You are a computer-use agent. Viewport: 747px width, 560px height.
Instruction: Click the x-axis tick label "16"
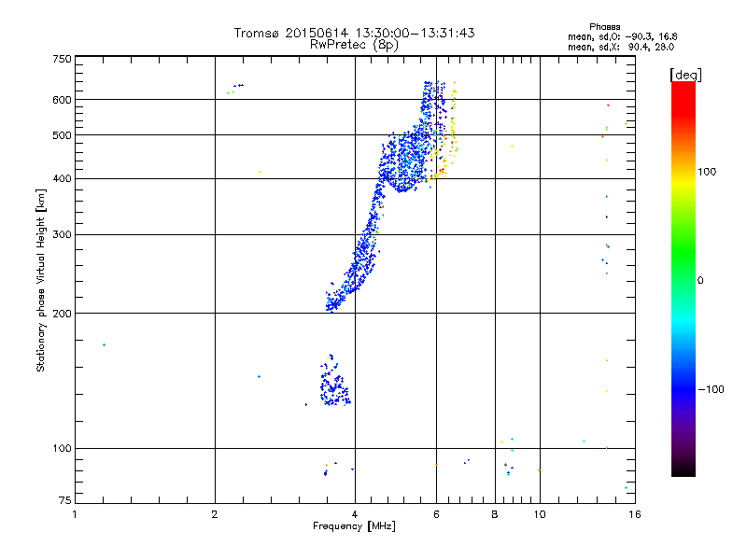[x=635, y=514]
